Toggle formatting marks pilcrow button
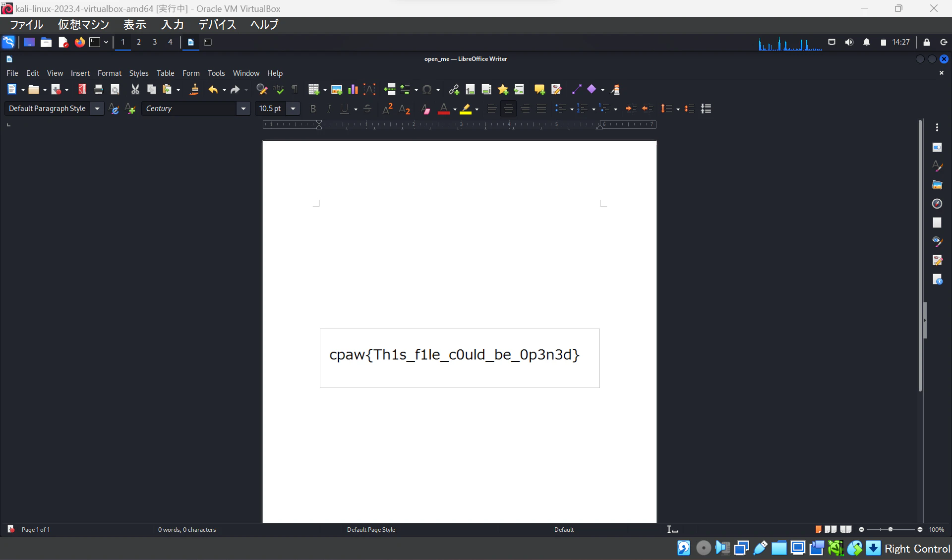This screenshot has height=560, width=952. coord(295,90)
